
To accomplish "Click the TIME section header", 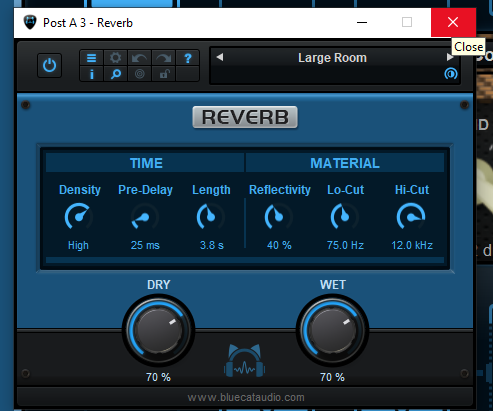I will pos(146,163).
